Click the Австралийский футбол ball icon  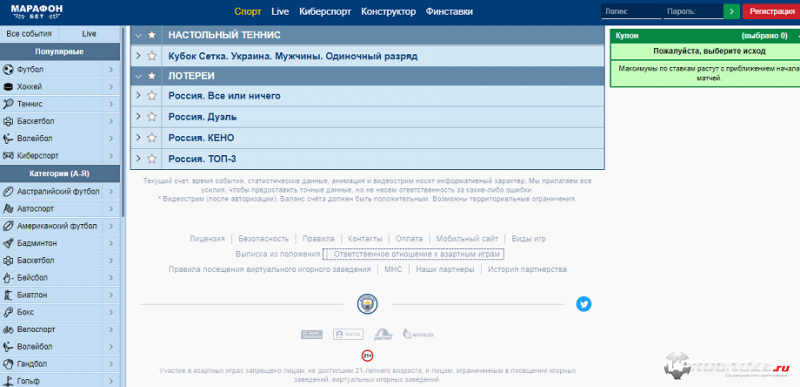(x=8, y=192)
